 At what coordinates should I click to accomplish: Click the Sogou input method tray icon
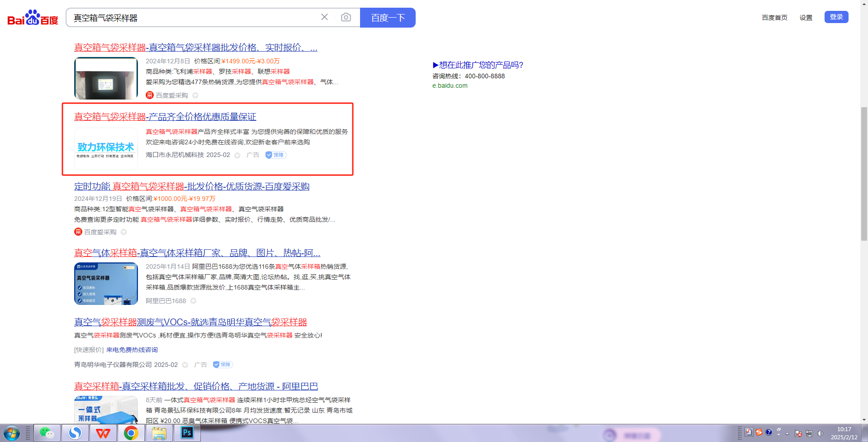click(x=759, y=432)
